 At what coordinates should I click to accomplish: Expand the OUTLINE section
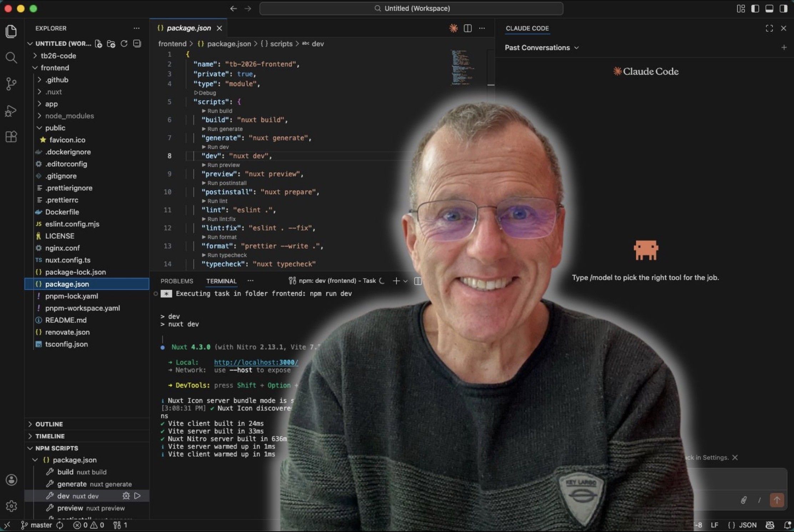click(49, 424)
